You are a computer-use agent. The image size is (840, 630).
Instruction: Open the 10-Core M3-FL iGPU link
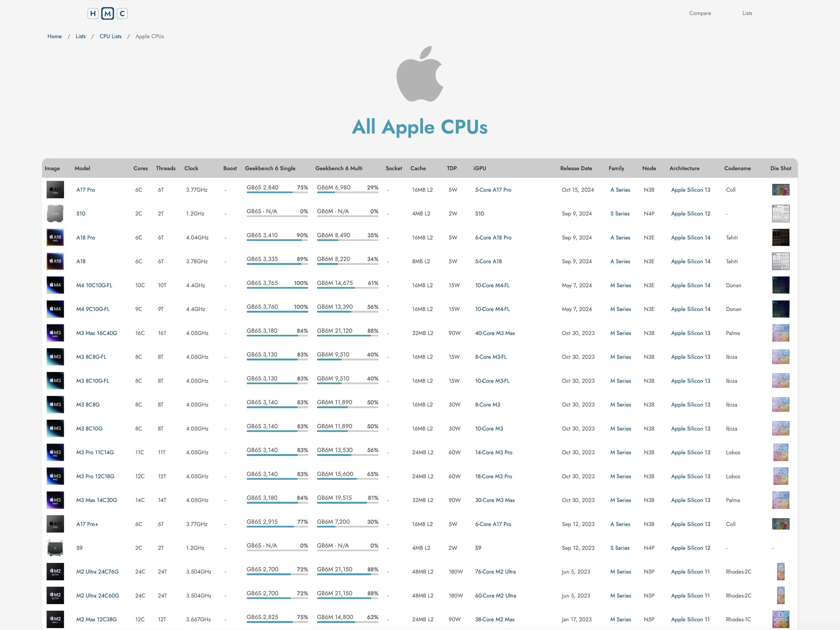pyautogui.click(x=492, y=381)
